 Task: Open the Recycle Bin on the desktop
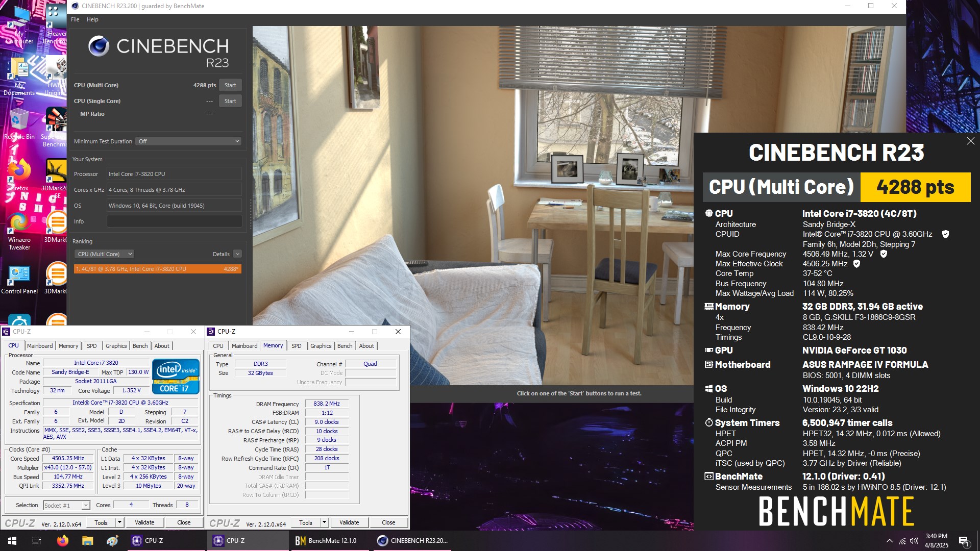[19, 124]
